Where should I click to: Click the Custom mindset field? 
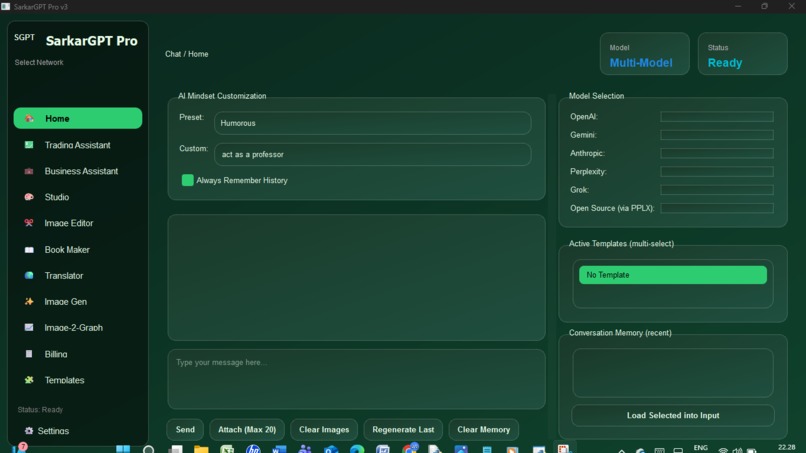[373, 154]
